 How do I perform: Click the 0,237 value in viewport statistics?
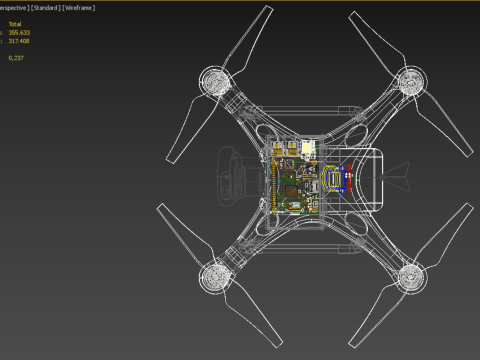coord(16,58)
